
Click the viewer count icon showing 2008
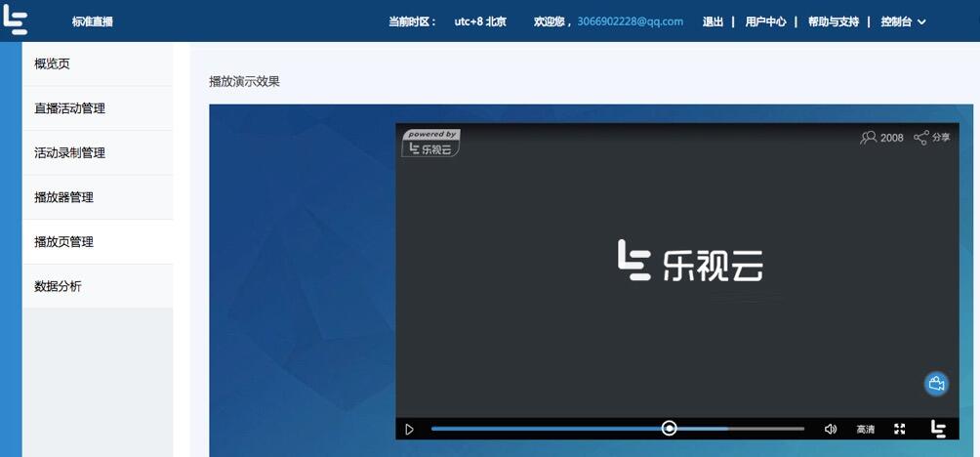point(868,138)
